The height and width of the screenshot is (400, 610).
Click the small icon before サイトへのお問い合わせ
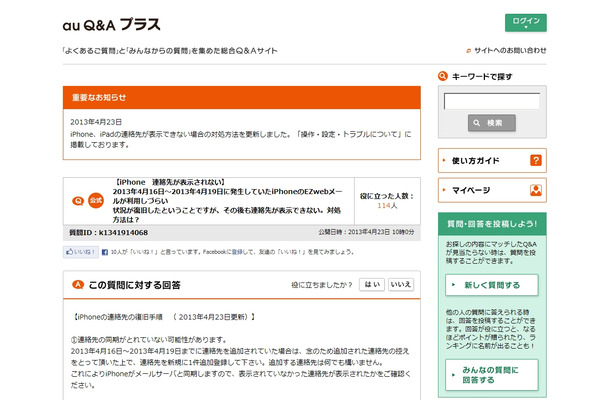point(469,51)
